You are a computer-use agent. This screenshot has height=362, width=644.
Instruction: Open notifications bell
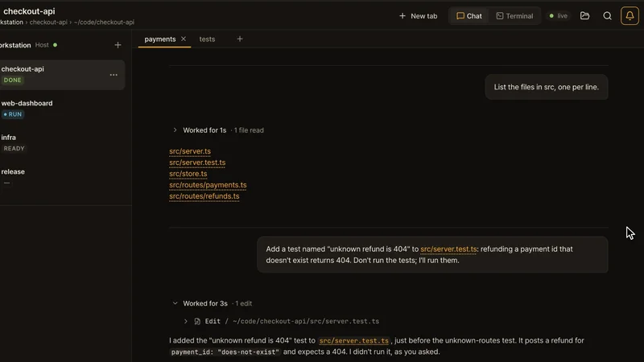[630, 16]
